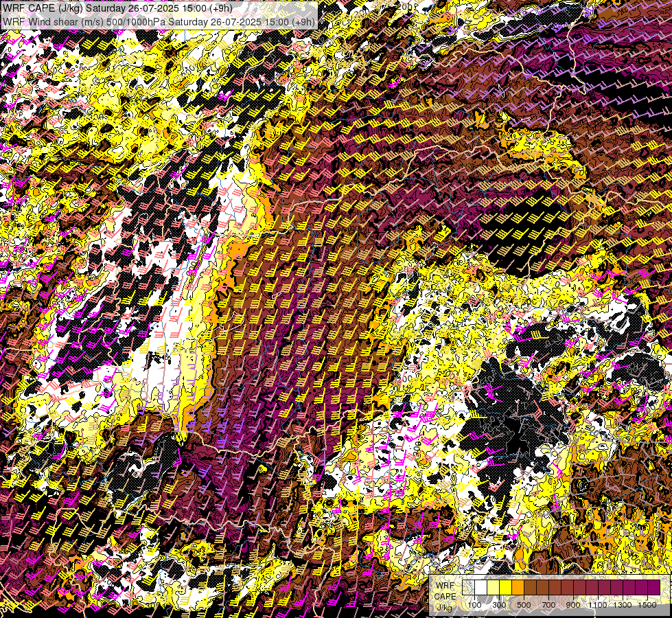The width and height of the screenshot is (672, 618).
Task: Select the rightmost purple legend swatch
Action: 653,587
